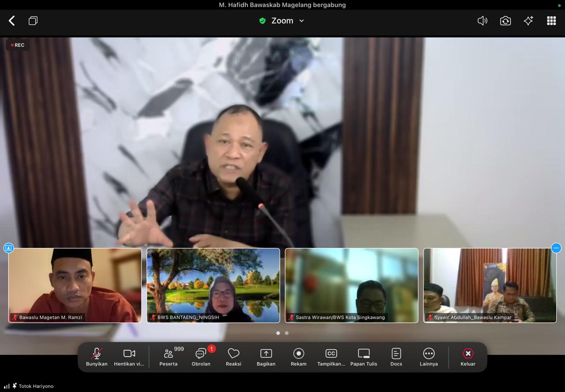Open Obrolan chat with unread badge

coord(201,357)
